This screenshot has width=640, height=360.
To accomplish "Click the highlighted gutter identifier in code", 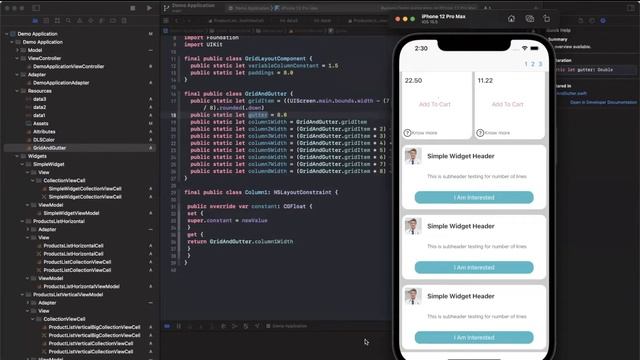I will (x=258, y=115).
